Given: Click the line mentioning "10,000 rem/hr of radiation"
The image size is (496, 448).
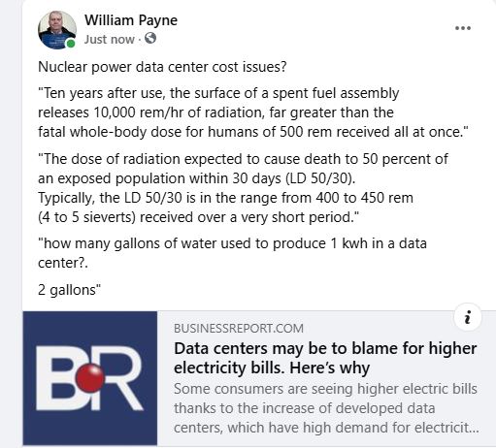Looking at the screenshot, I should click(x=215, y=112).
